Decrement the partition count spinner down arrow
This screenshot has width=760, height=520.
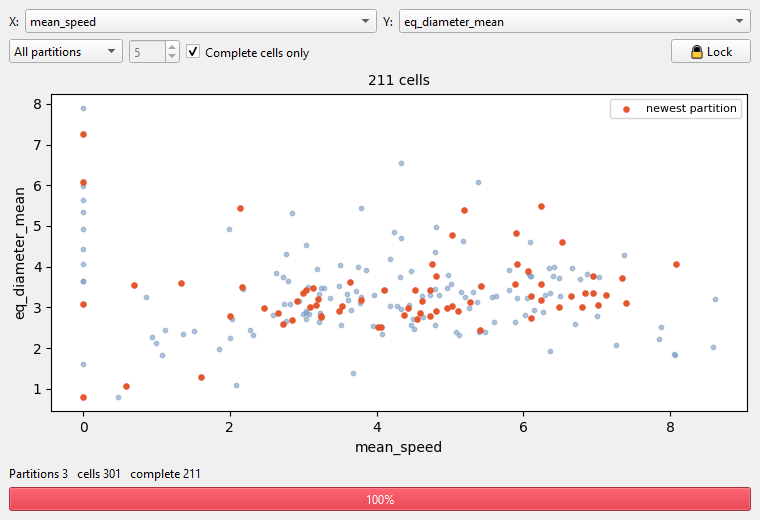click(x=172, y=56)
